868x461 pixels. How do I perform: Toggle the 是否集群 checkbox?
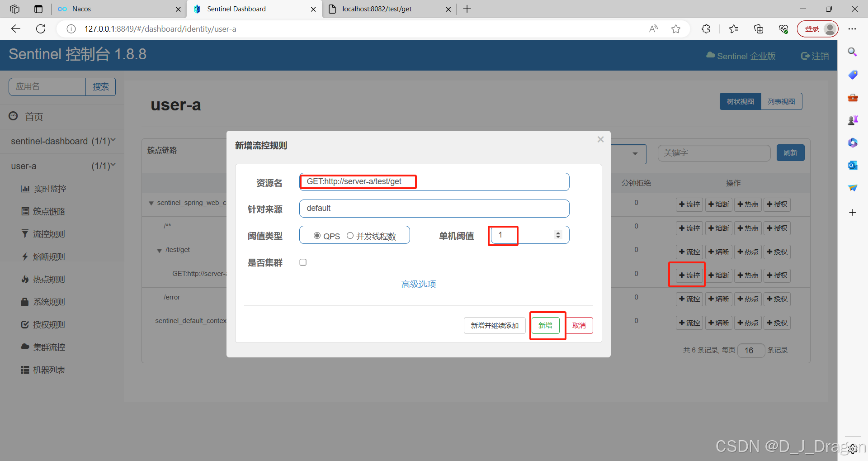coord(303,262)
